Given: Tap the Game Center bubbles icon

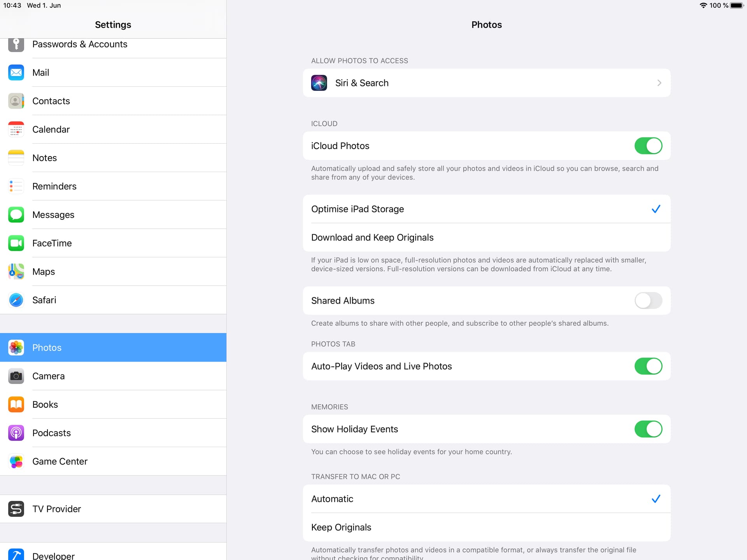Looking at the screenshot, I should 16,461.
